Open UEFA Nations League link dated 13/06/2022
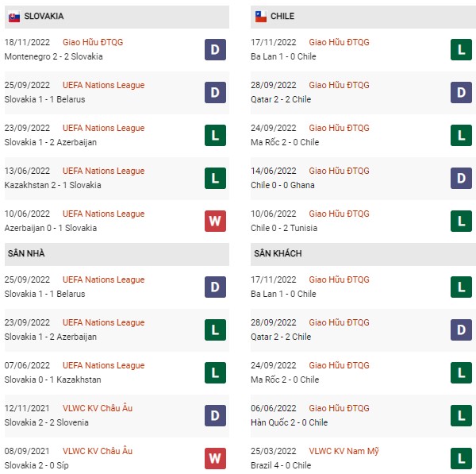 (x=103, y=171)
